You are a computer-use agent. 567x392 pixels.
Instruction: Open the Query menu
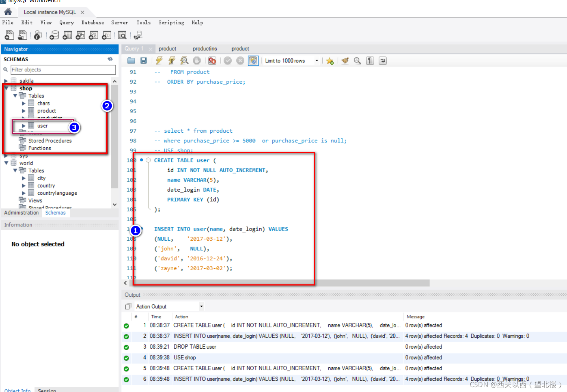pyautogui.click(x=66, y=22)
